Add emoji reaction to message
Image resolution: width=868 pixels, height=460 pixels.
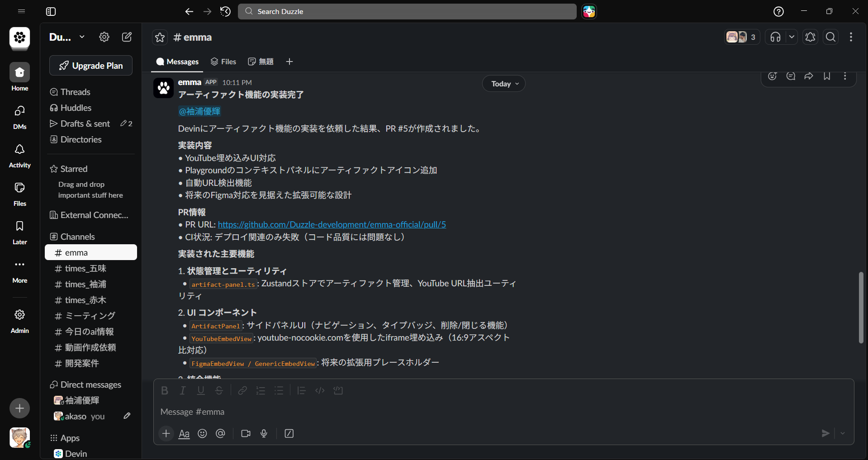point(773,76)
